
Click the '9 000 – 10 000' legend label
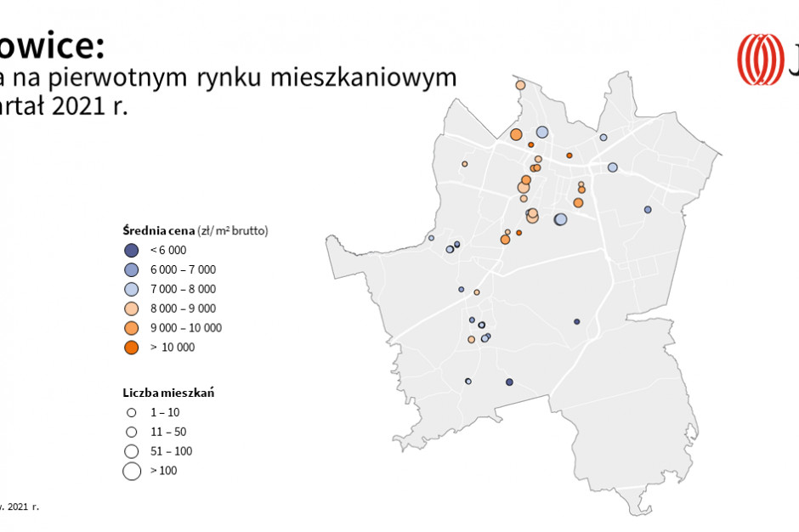(x=186, y=328)
